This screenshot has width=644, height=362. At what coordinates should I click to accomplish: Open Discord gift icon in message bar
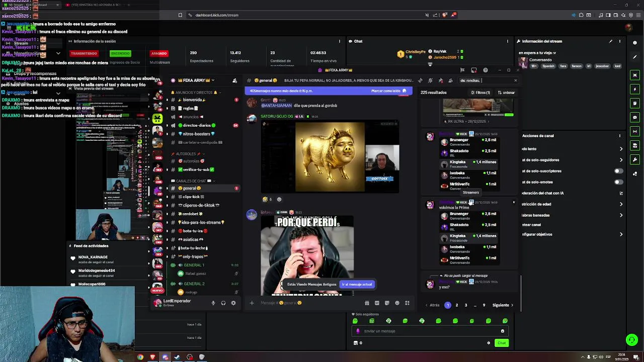[367, 303]
